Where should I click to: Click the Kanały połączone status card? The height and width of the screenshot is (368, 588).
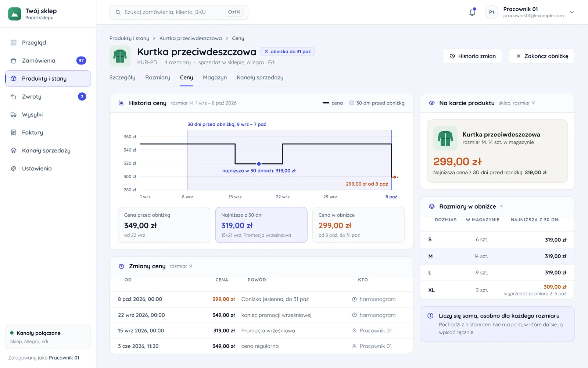coord(48,337)
